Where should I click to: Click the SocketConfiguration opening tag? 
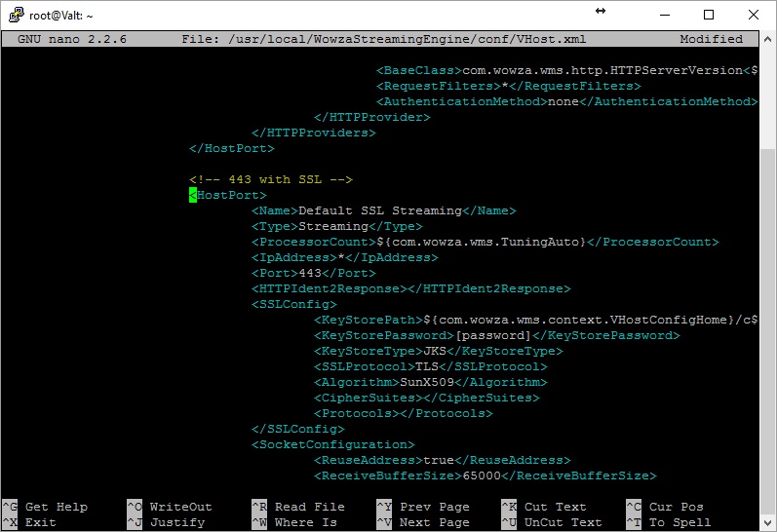click(x=333, y=445)
